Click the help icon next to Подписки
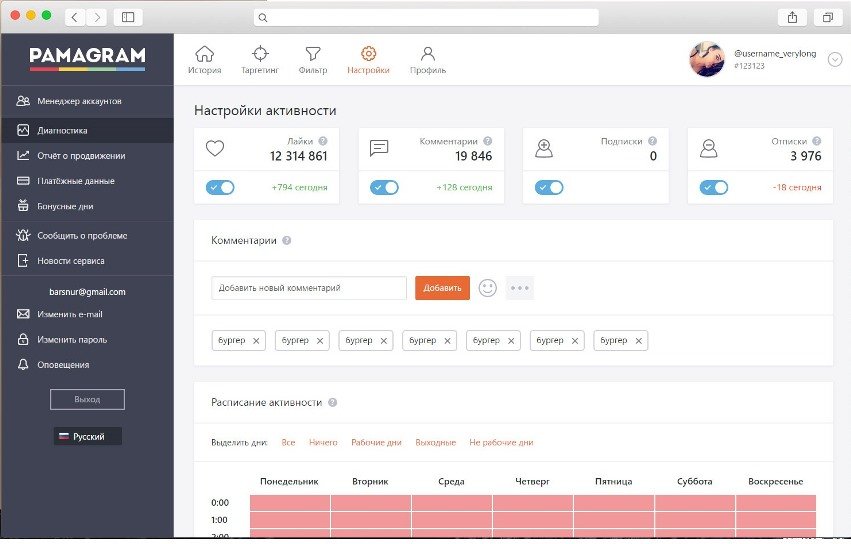This screenshot has height=544, width=851. (652, 141)
